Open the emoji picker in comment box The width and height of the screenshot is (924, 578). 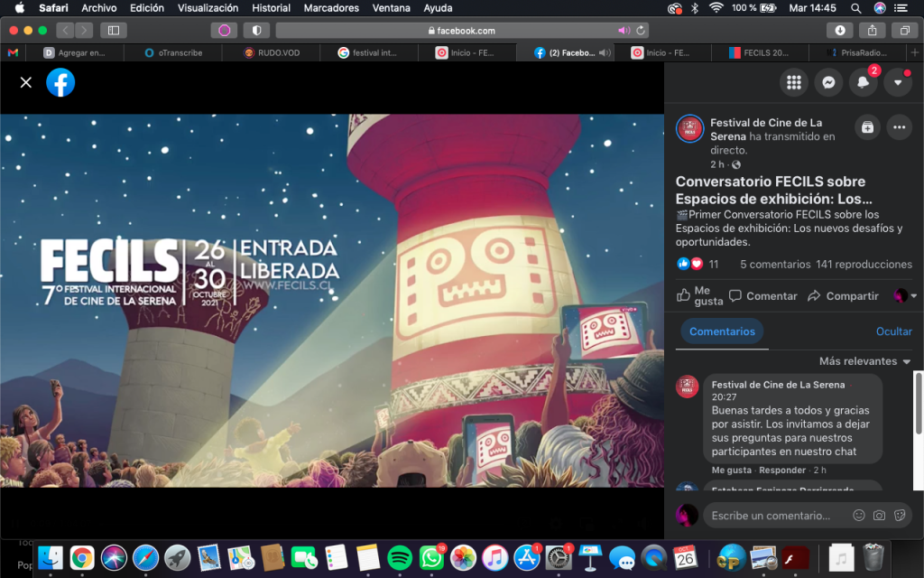coord(859,516)
